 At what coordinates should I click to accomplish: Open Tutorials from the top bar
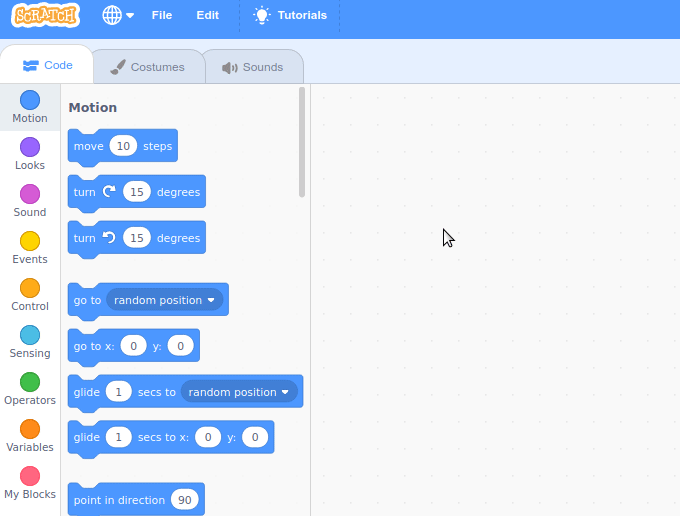290,15
